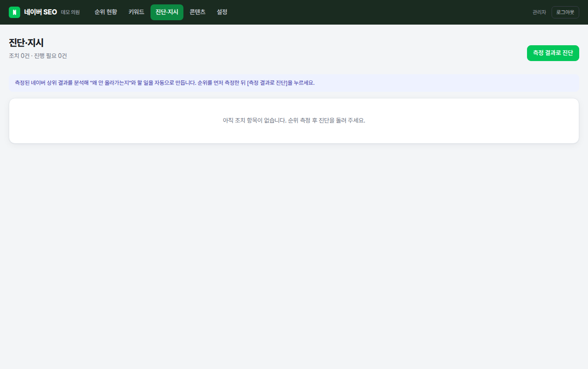
Task: Select the 진단·지시 tab
Action: point(167,12)
